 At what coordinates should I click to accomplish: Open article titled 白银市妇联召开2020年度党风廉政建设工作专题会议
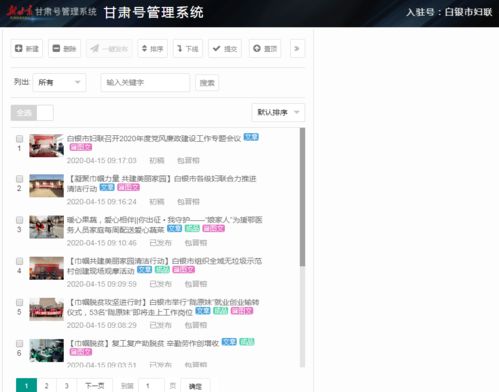pyautogui.click(x=154, y=138)
